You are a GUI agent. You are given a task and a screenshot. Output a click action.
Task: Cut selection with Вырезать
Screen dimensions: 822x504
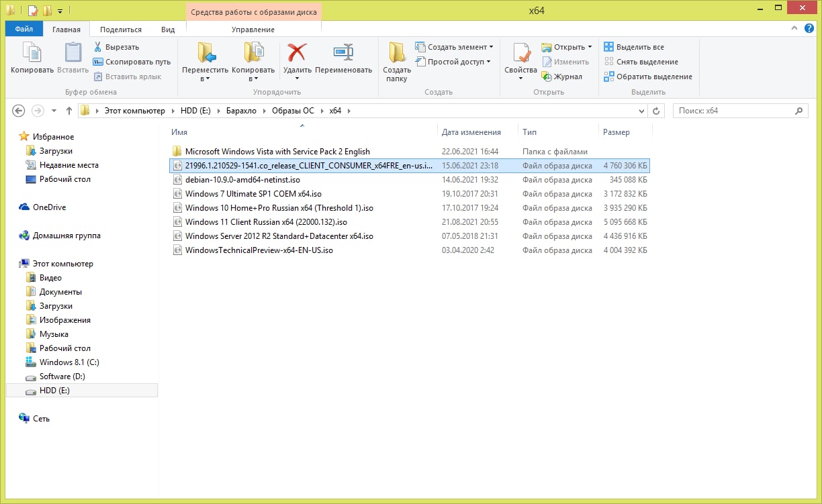[x=116, y=47]
